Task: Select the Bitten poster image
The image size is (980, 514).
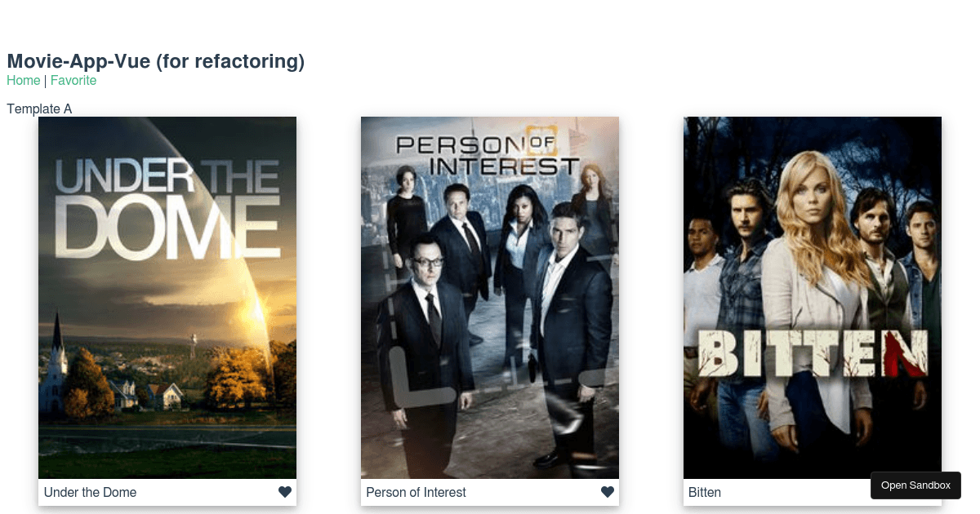Action: pyautogui.click(x=813, y=298)
